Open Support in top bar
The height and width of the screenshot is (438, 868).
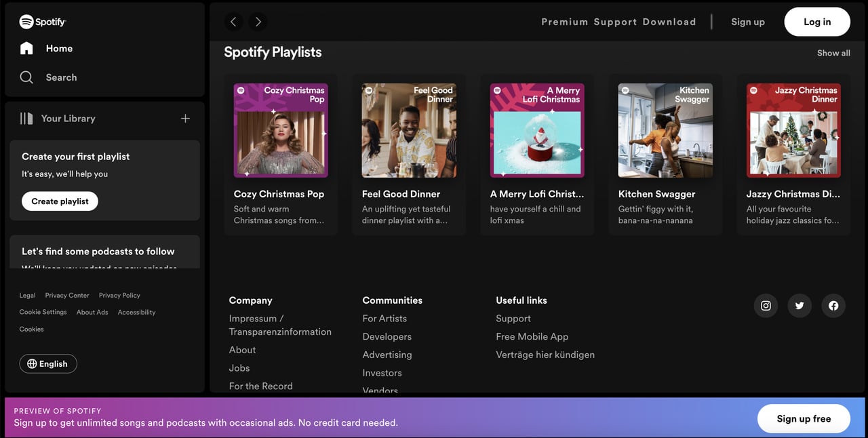click(615, 22)
